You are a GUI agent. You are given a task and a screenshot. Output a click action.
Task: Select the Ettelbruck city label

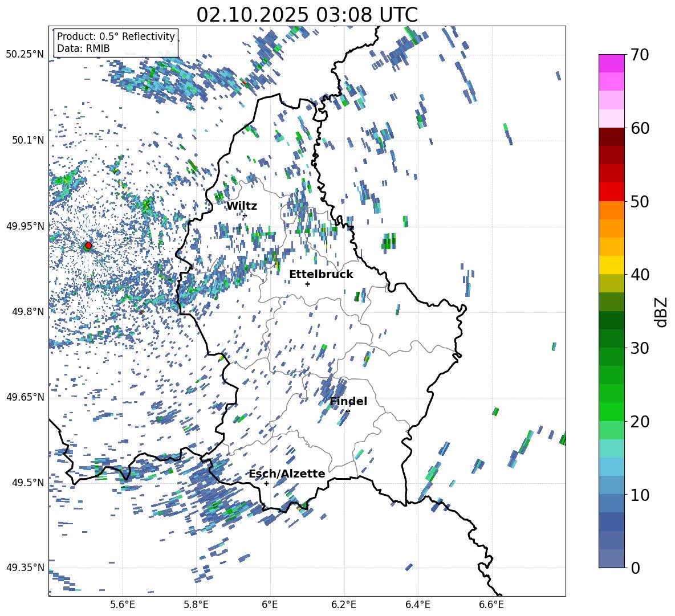coord(321,275)
